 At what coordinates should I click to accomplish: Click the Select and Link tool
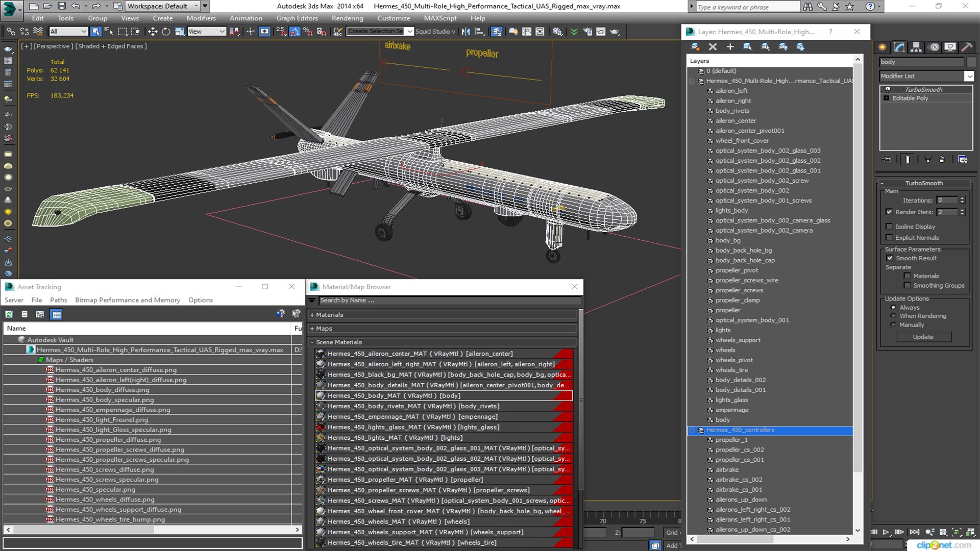11,32
